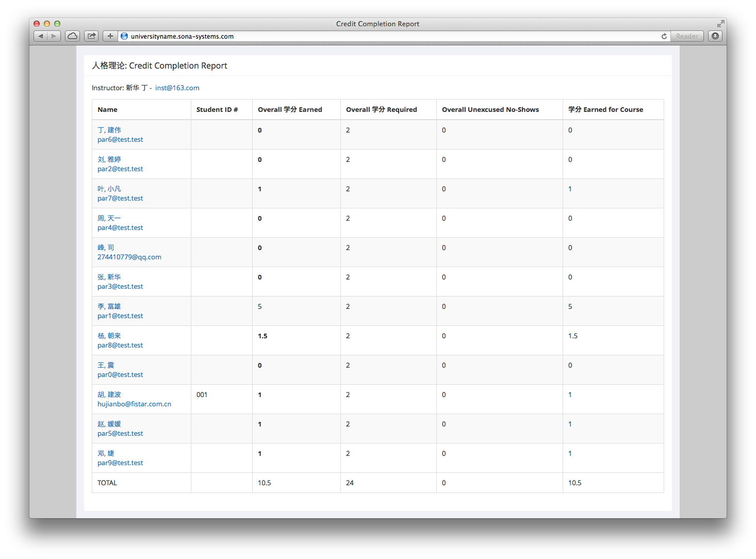The width and height of the screenshot is (756, 559).
Task: Open participant 李, 富雄 link
Action: click(109, 306)
